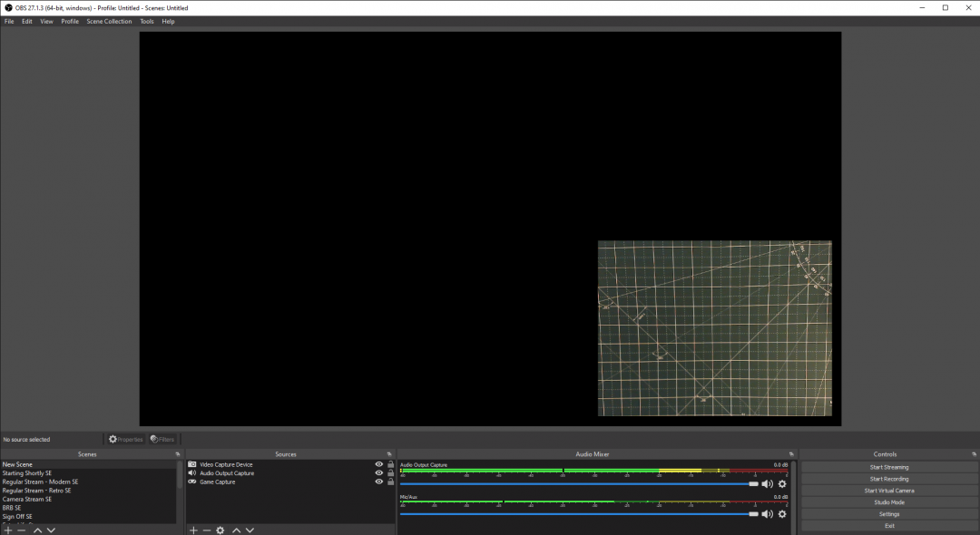
Task: Undock Sources panel using pin icon
Action: (x=389, y=453)
